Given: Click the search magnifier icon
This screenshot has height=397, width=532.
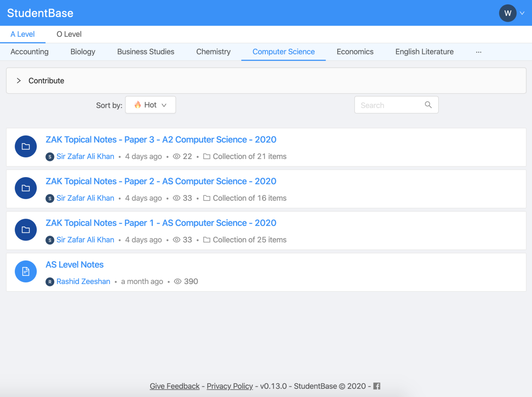Looking at the screenshot, I should click(428, 105).
